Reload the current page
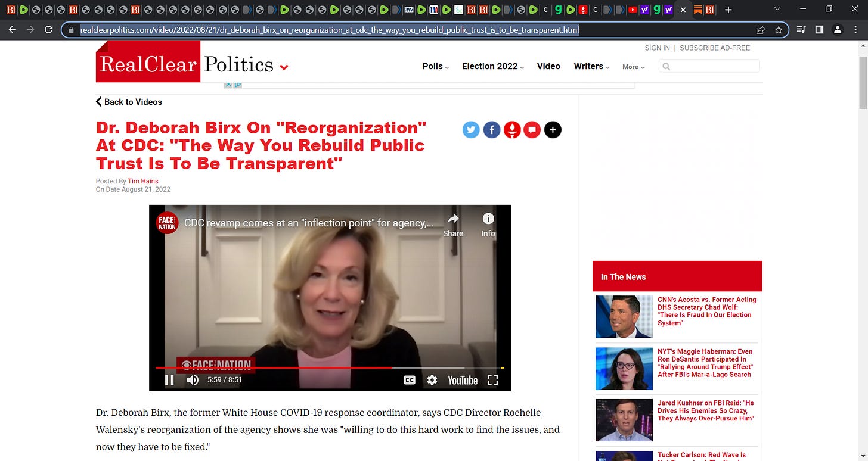Screen dimensions: 868x461 click(x=49, y=29)
